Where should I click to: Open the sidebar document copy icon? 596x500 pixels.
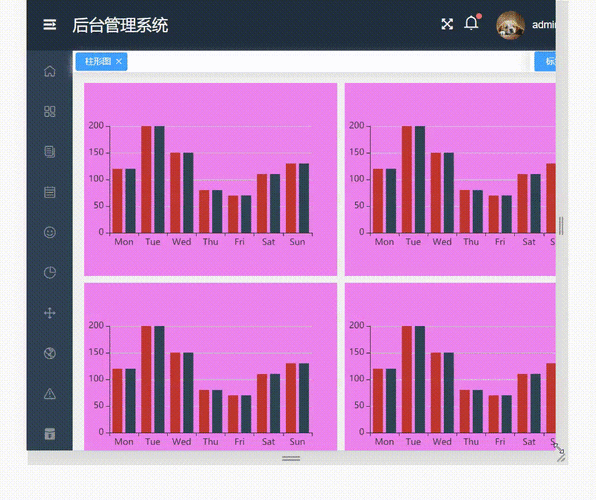tap(50, 152)
